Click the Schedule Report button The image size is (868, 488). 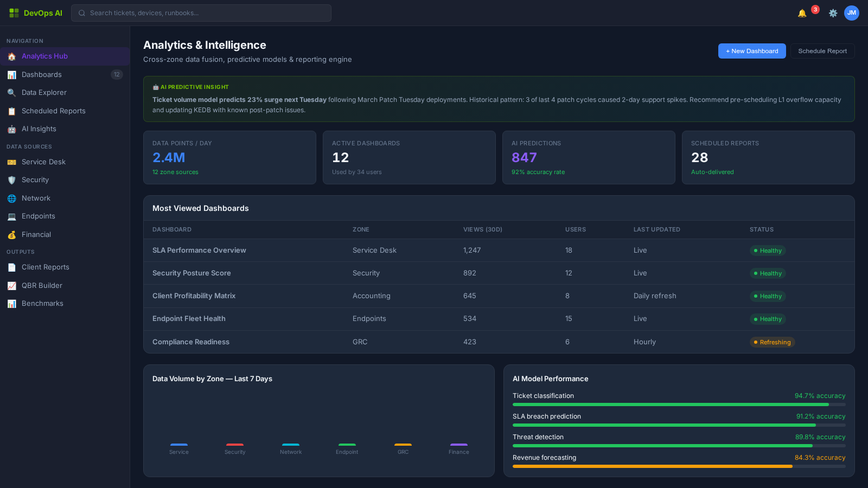822,51
